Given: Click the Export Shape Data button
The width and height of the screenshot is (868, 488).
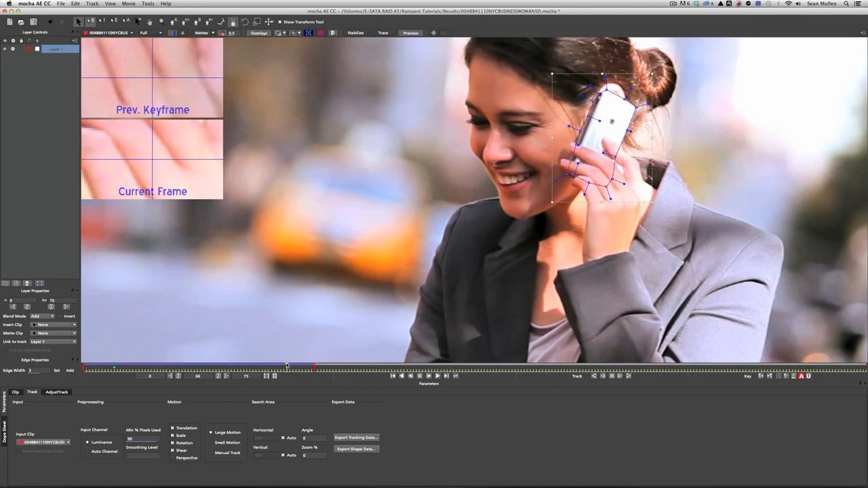Looking at the screenshot, I should click(356, 449).
